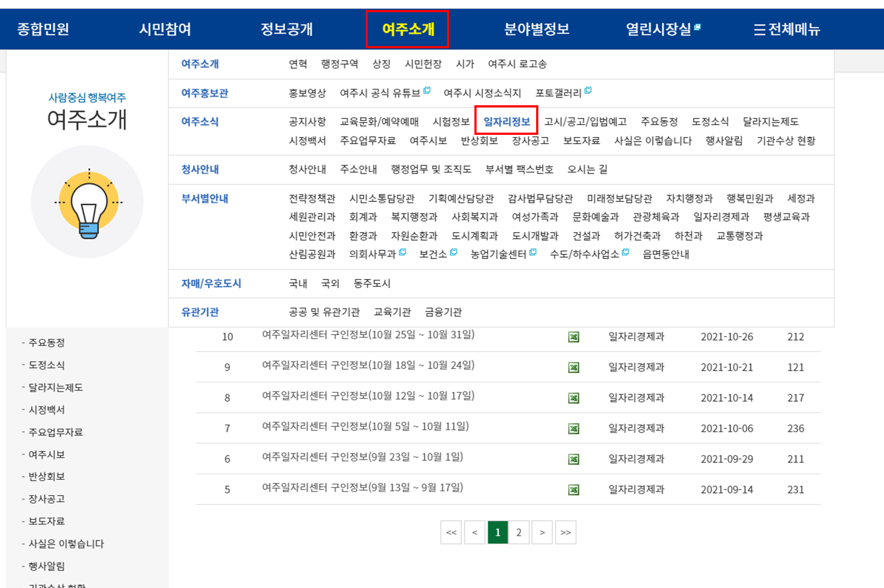Image resolution: width=884 pixels, height=588 pixels.
Task: Jump to last page with >> button
Action: tap(565, 532)
